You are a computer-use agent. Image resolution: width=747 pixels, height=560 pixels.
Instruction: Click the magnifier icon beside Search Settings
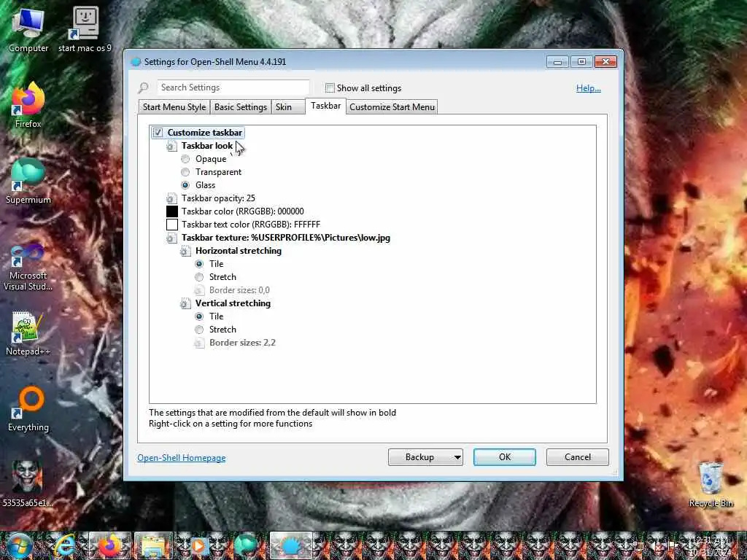point(143,87)
